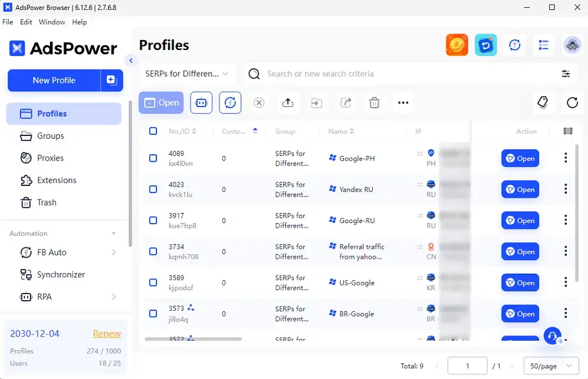The width and height of the screenshot is (588, 379).
Task: Open more options for Google-PH row
Action: click(566, 158)
